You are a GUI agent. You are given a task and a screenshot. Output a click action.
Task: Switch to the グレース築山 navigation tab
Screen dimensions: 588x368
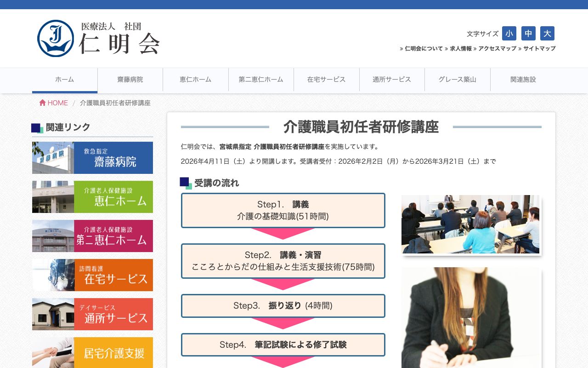[458, 80]
